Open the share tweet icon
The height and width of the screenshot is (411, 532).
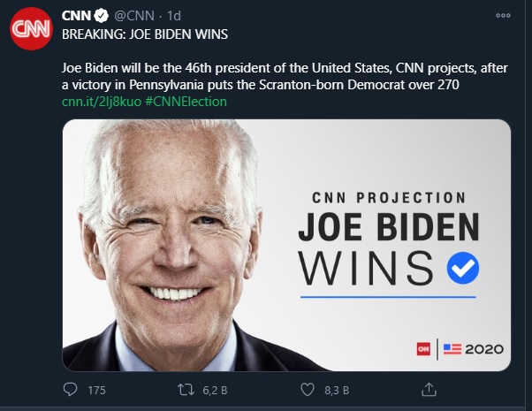coord(429,389)
